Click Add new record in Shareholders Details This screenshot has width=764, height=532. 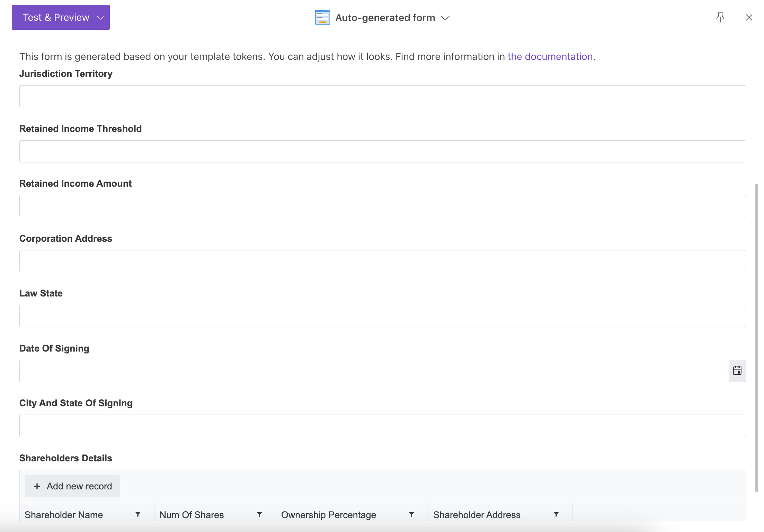tap(72, 486)
